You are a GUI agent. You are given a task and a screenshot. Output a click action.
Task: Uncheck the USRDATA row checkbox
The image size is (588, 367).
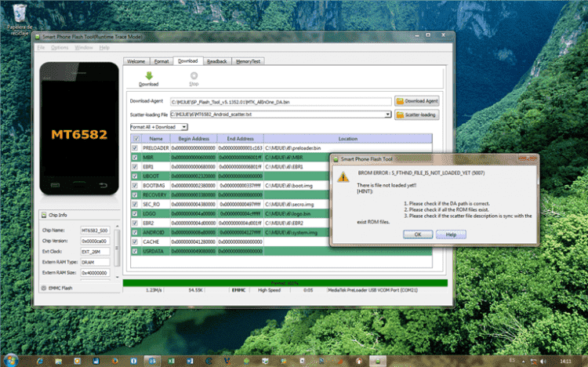point(135,251)
